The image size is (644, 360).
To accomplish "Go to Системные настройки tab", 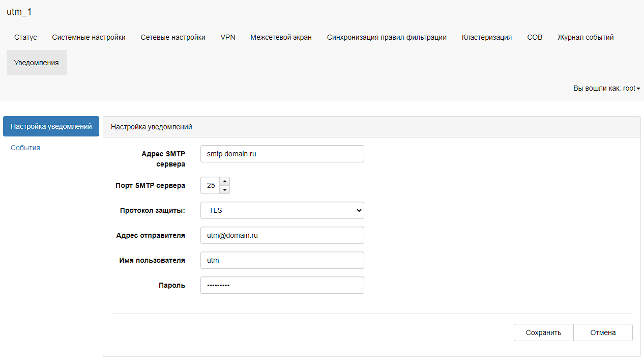I will coord(89,37).
